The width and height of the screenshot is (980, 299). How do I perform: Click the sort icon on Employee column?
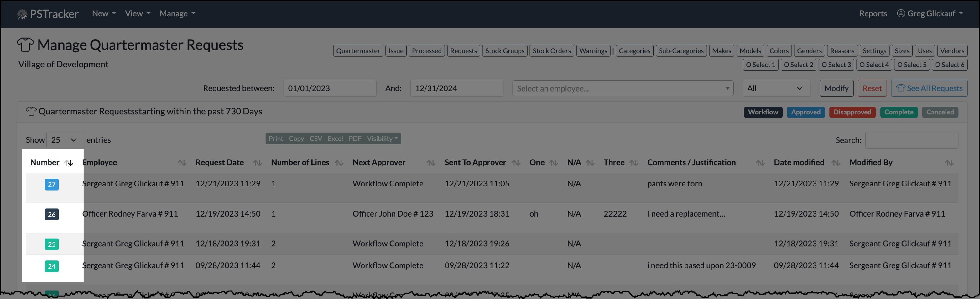point(182,163)
